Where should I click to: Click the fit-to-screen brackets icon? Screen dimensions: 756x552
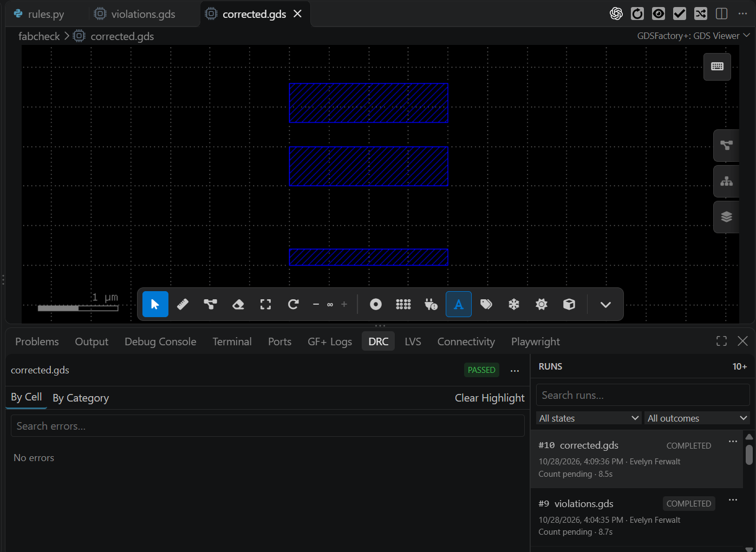point(266,304)
